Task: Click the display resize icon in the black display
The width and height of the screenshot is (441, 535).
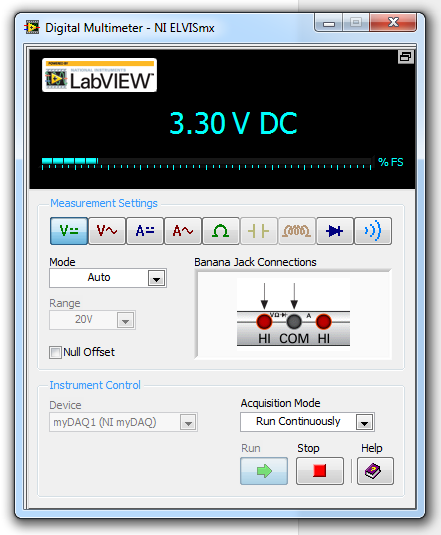Action: coord(406,57)
